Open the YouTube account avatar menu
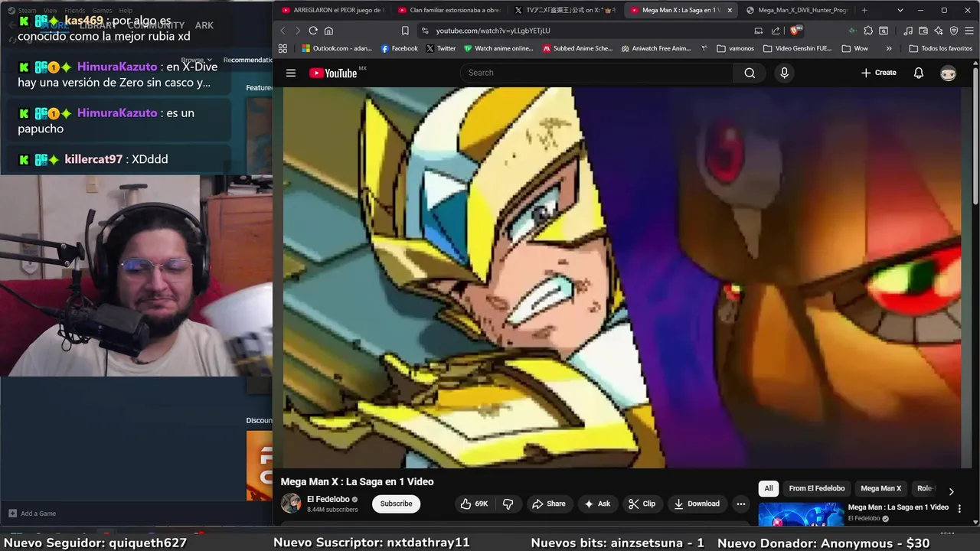 [949, 73]
